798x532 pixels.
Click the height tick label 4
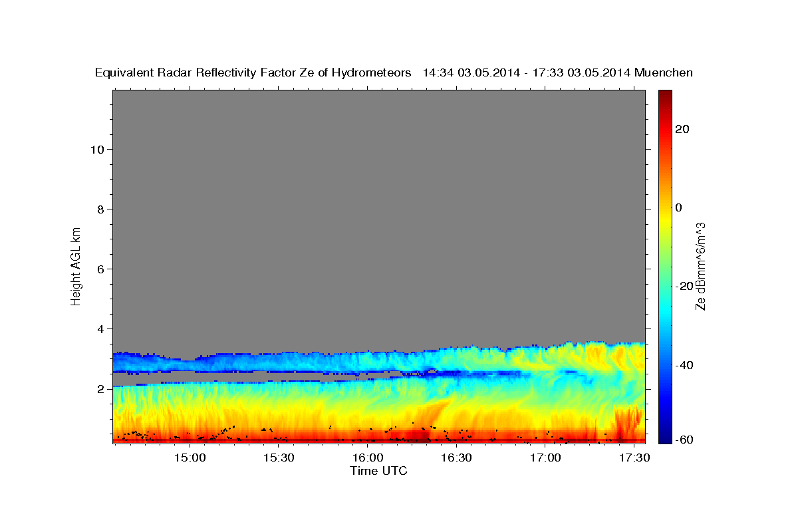[101, 329]
